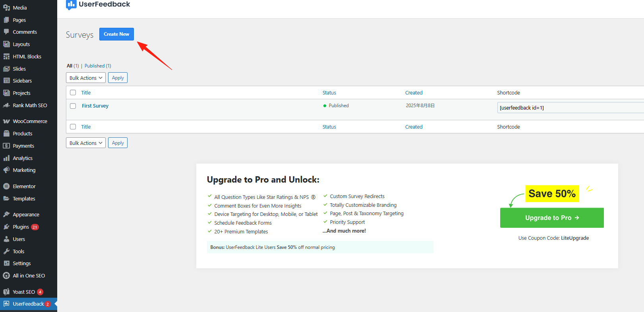Check the First Survey row checkbox
Viewport: 644px width, 312px height.
point(73,106)
